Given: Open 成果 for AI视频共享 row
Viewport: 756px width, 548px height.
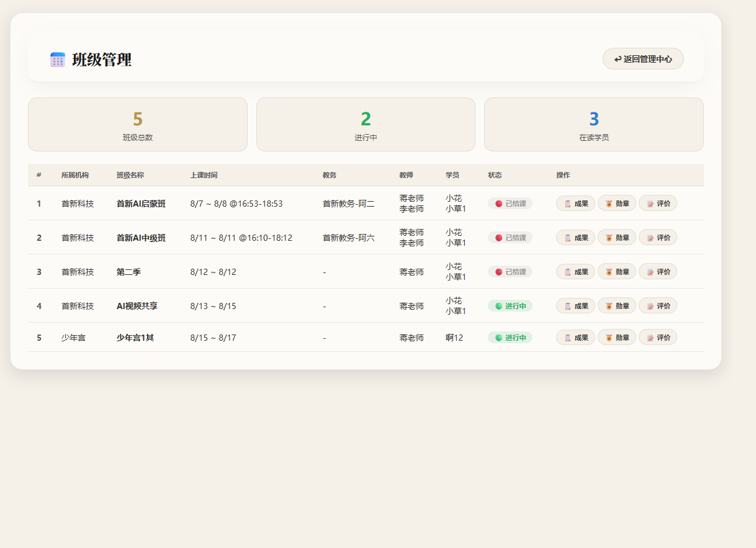Looking at the screenshot, I should (575, 306).
